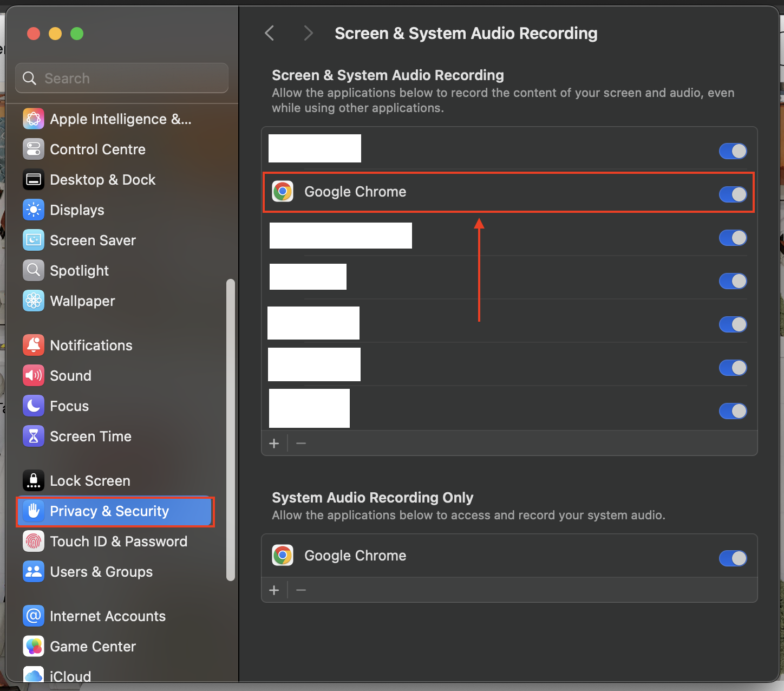Open Users & Groups settings
Image resolution: width=784 pixels, height=691 pixels.
click(x=101, y=572)
